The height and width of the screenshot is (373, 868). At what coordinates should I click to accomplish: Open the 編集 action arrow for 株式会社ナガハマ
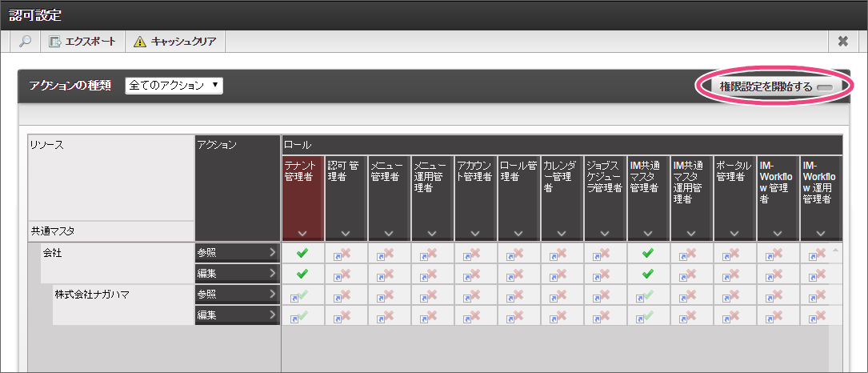click(272, 315)
